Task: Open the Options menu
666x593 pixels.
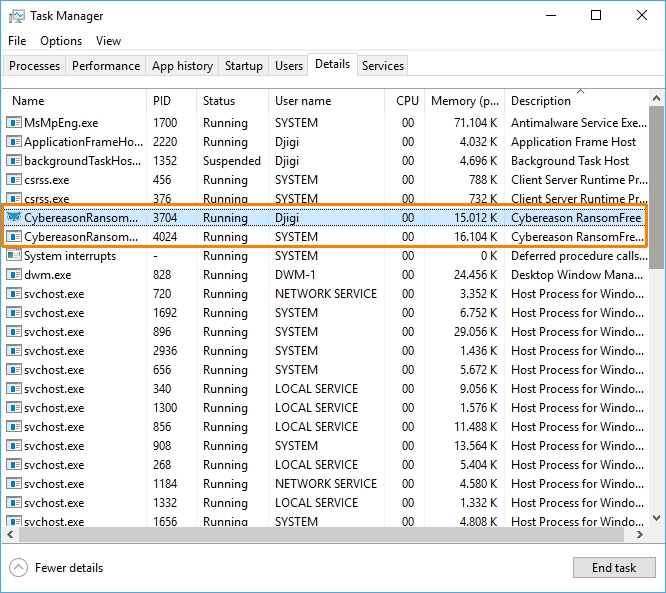Action: [x=61, y=41]
